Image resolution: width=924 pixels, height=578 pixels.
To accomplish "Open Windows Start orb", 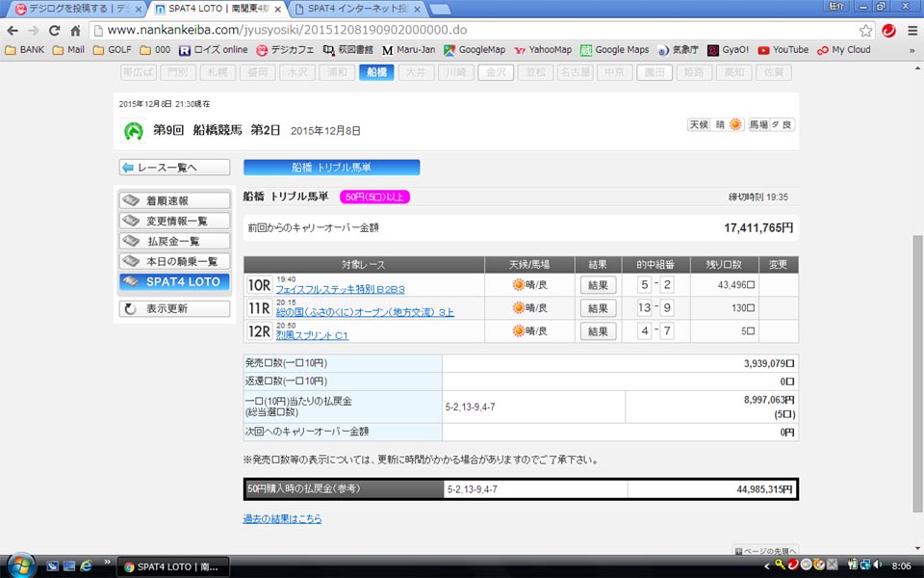I will [x=20, y=565].
